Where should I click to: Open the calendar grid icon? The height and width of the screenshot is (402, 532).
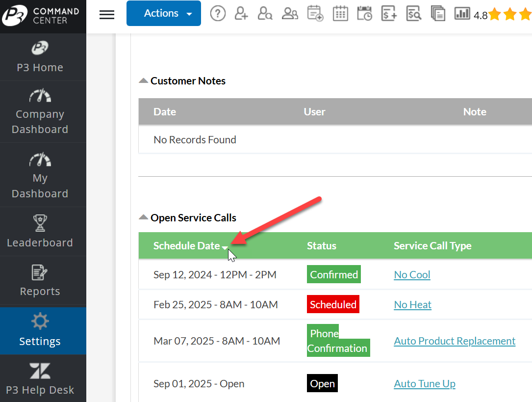click(340, 14)
